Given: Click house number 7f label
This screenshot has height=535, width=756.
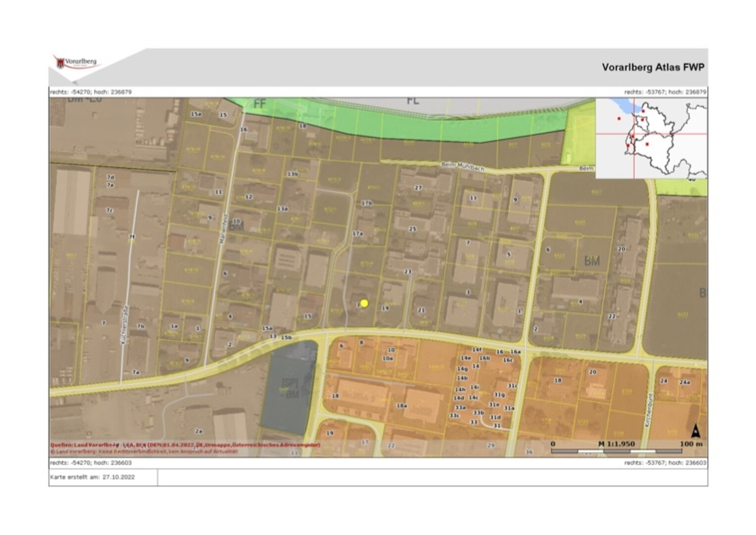Looking at the screenshot, I should pyautogui.click(x=132, y=237).
